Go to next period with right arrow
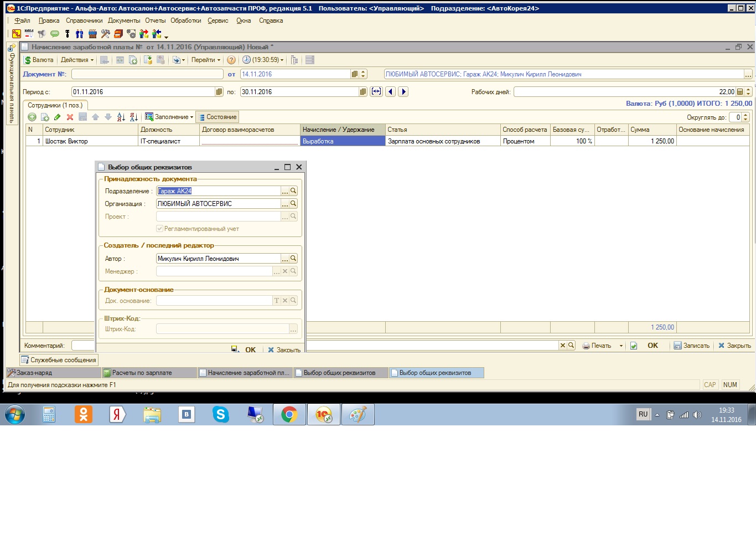 point(403,91)
